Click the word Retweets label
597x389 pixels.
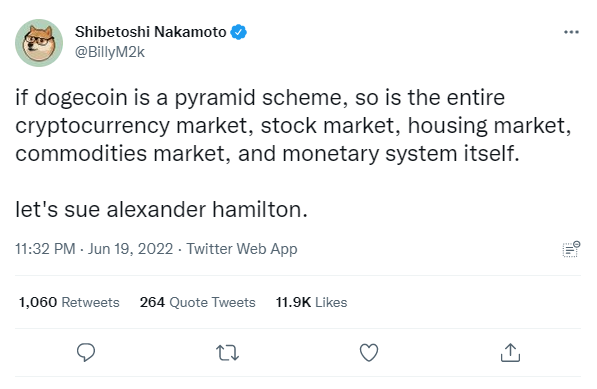(91, 302)
